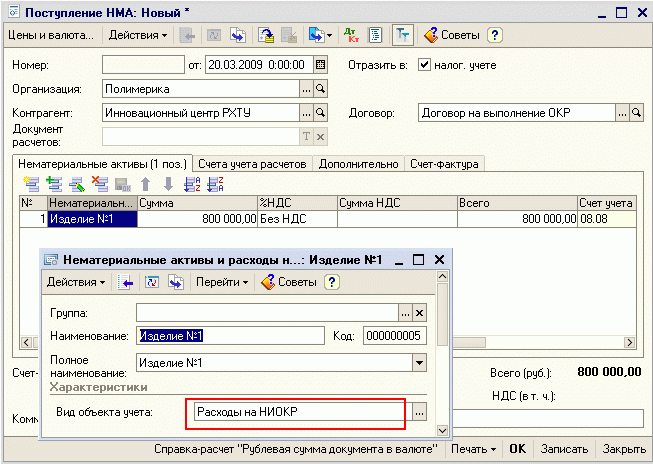Click the Наименование input field

[230, 336]
